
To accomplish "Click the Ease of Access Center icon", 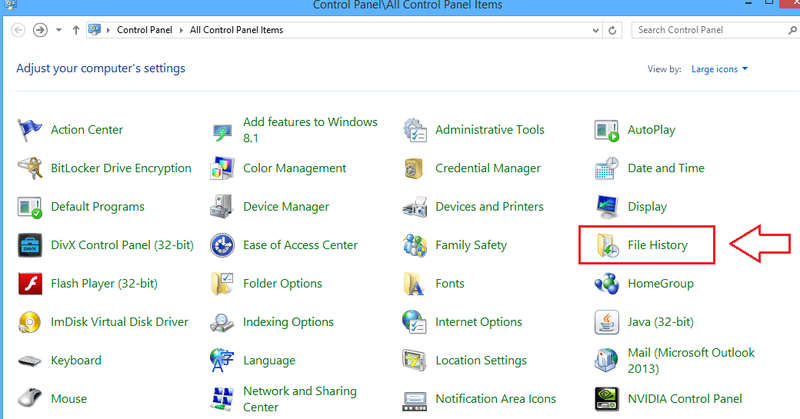I will click(222, 245).
